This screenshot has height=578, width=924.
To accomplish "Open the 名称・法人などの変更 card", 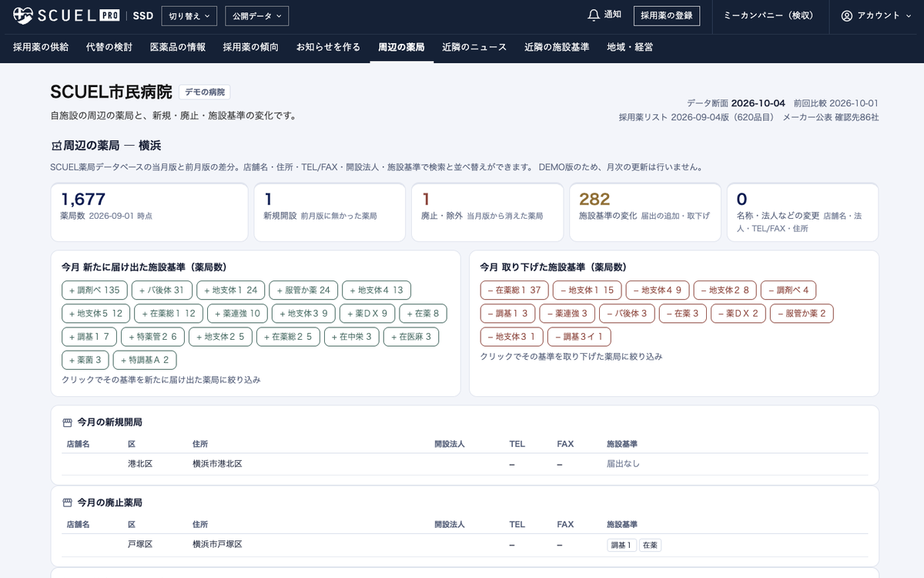I will click(802, 213).
